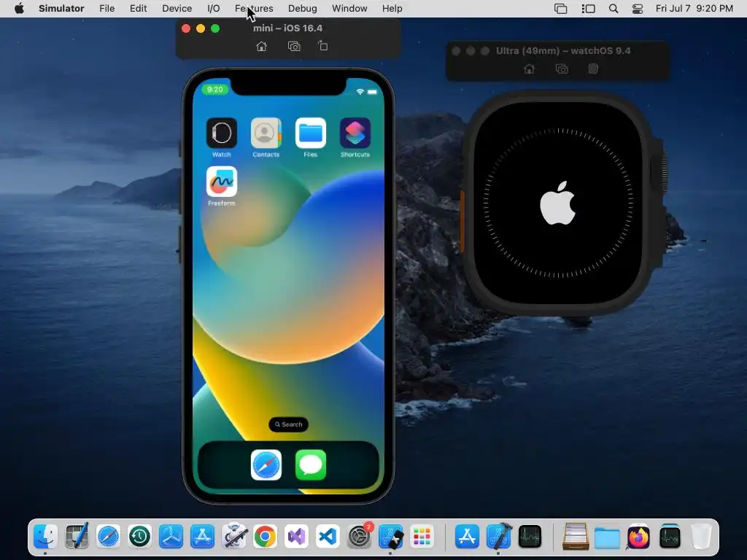The height and width of the screenshot is (560, 747).
Task: Open Xcode hammer icon in the Dock
Action: (499, 537)
